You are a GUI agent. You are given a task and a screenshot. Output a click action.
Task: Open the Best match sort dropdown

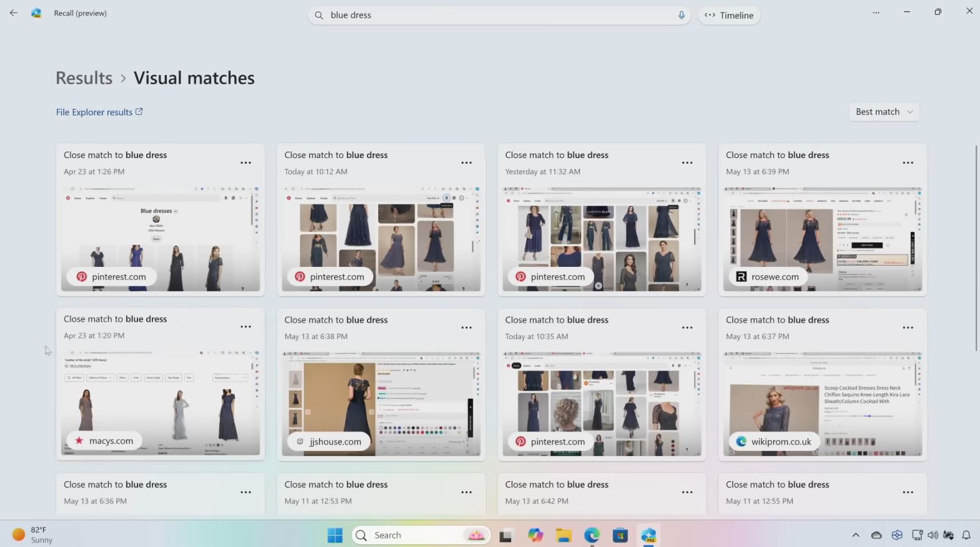[883, 112]
